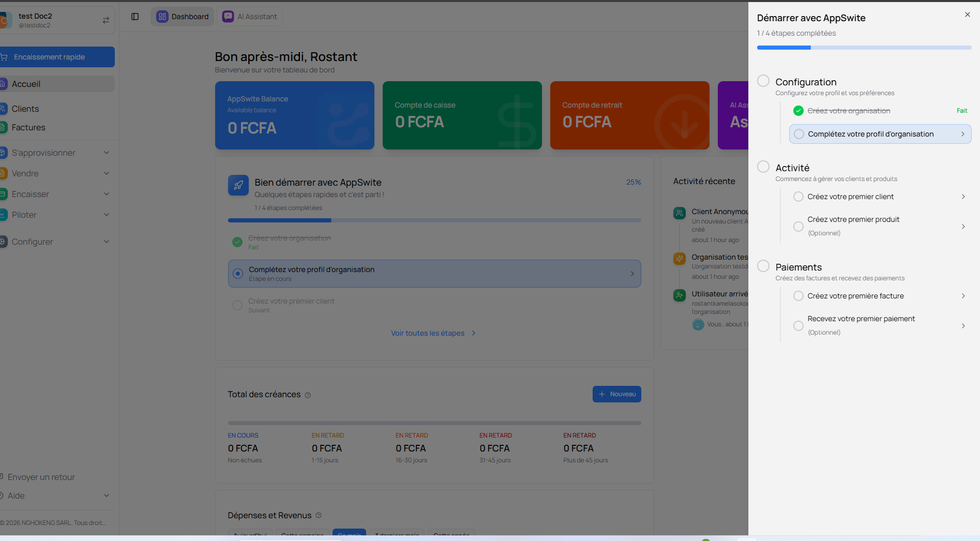Viewport: 980px width, 541px height.
Task: Open Factures in the sidebar
Action: [x=28, y=127]
